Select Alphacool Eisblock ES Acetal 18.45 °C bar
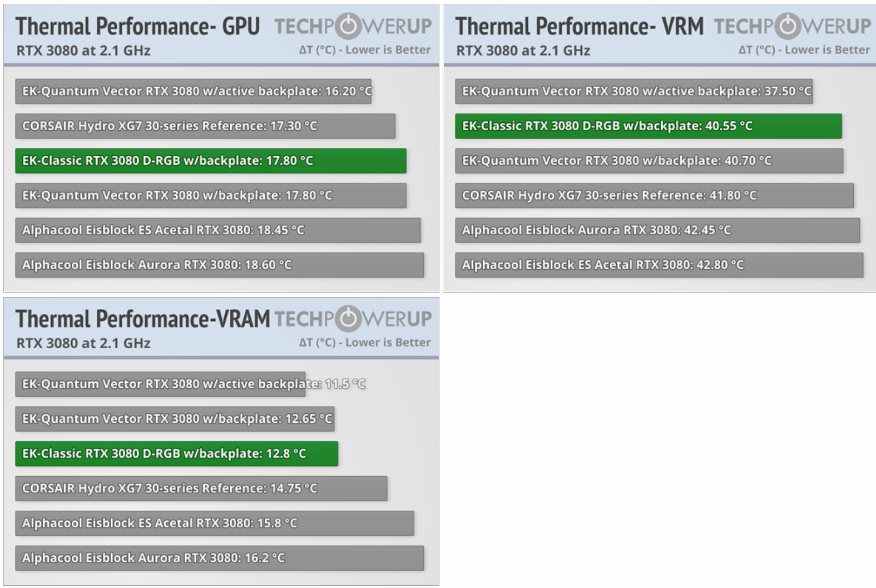Image resolution: width=876 pixels, height=588 pixels. (217, 230)
